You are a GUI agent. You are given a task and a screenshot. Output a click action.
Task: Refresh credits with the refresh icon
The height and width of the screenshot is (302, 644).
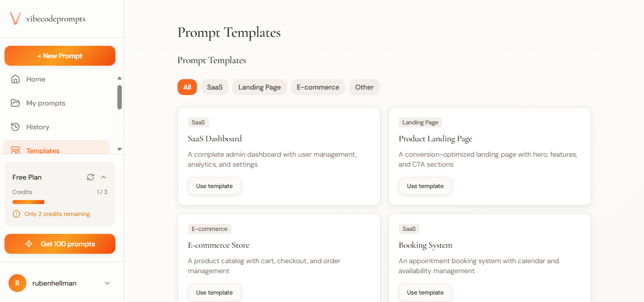pyautogui.click(x=90, y=177)
